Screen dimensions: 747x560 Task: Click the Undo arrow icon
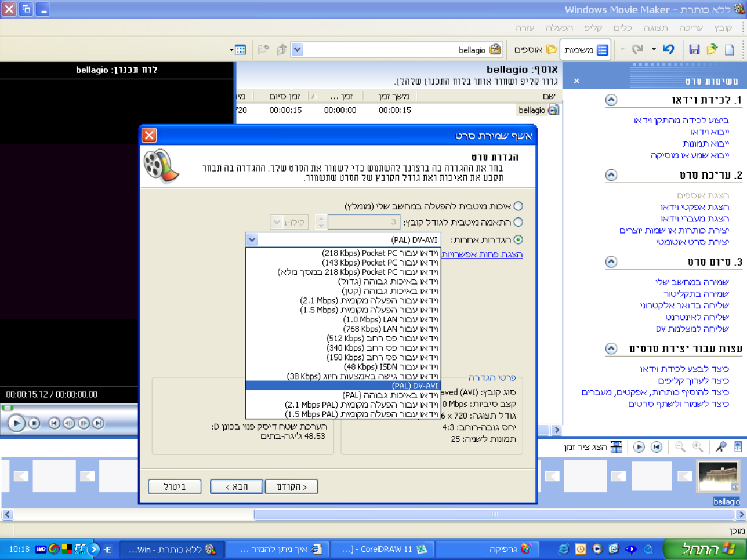pos(669,49)
